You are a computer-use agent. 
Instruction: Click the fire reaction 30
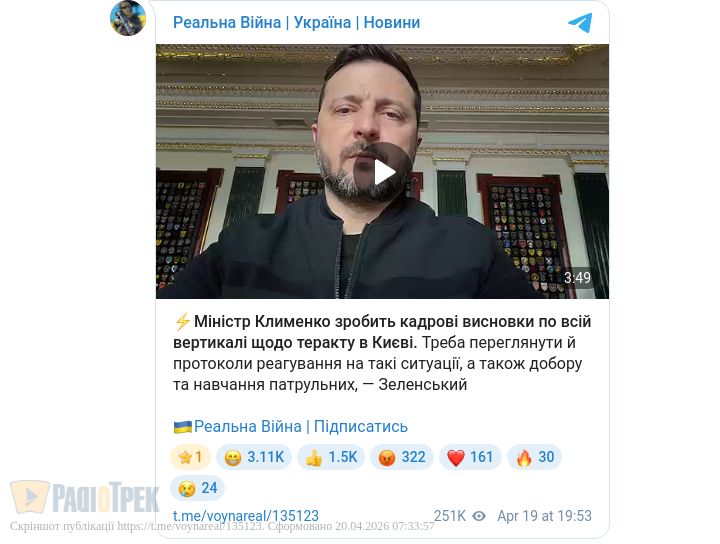click(x=534, y=457)
